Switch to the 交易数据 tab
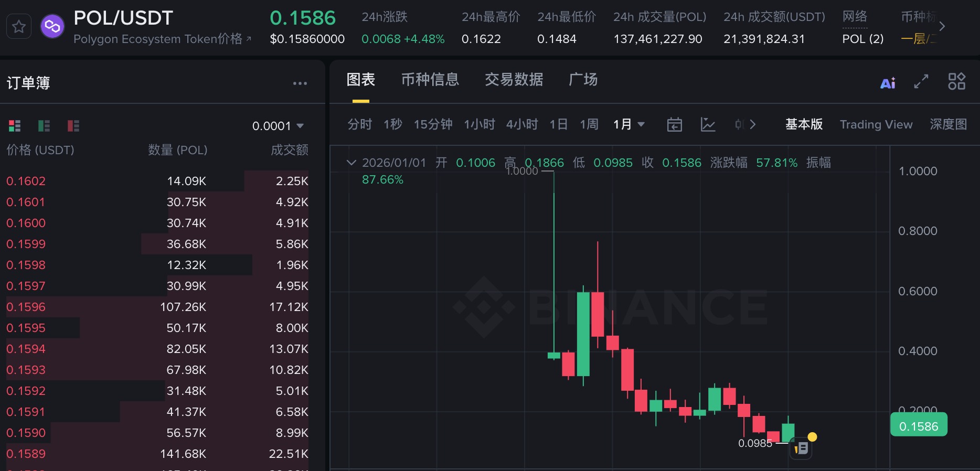The width and height of the screenshot is (980, 471). 514,80
